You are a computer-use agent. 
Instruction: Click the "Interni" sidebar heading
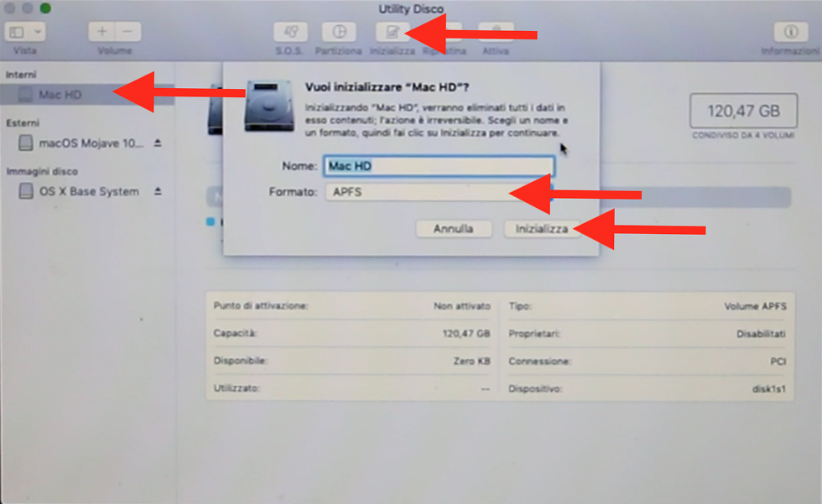21,75
